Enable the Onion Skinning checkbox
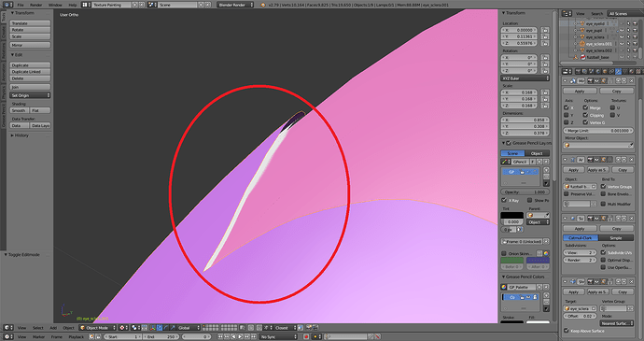This screenshot has height=341, width=644. pos(504,253)
